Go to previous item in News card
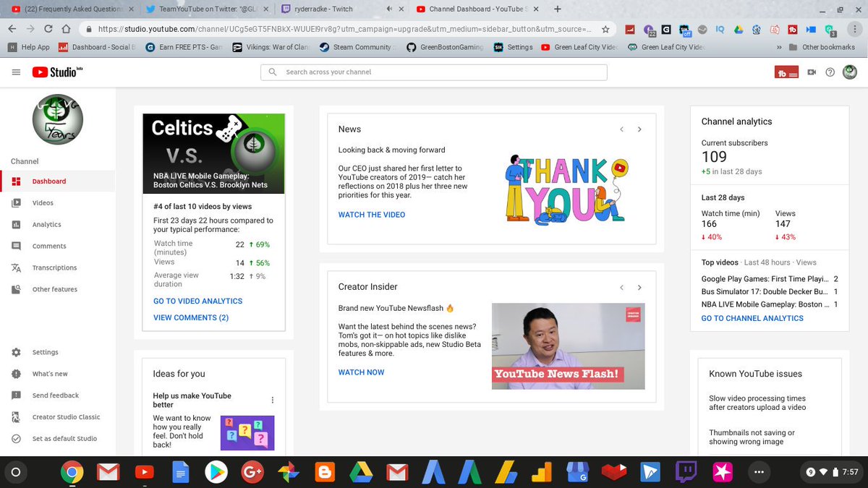 point(621,129)
